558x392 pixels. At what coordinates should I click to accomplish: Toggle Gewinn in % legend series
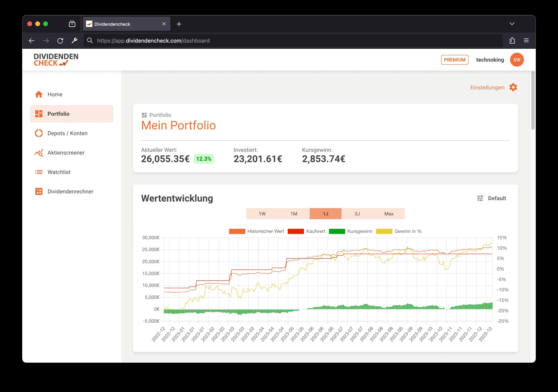tap(398, 231)
